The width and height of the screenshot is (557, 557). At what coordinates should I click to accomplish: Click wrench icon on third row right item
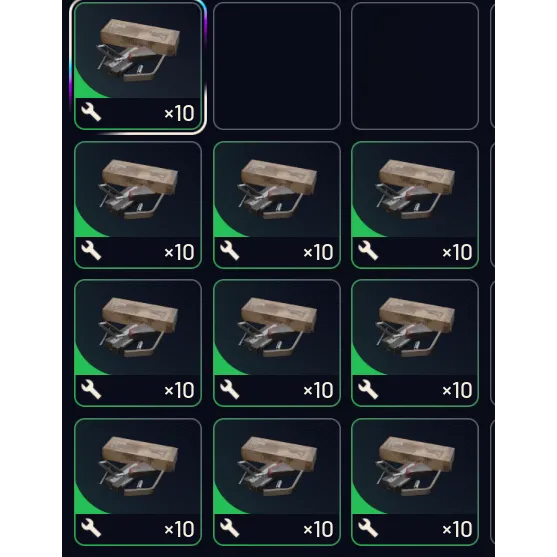(368, 389)
